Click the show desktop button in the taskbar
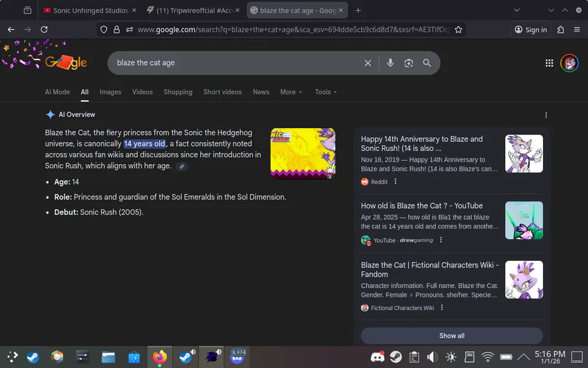This screenshot has width=588, height=368. click(577, 357)
